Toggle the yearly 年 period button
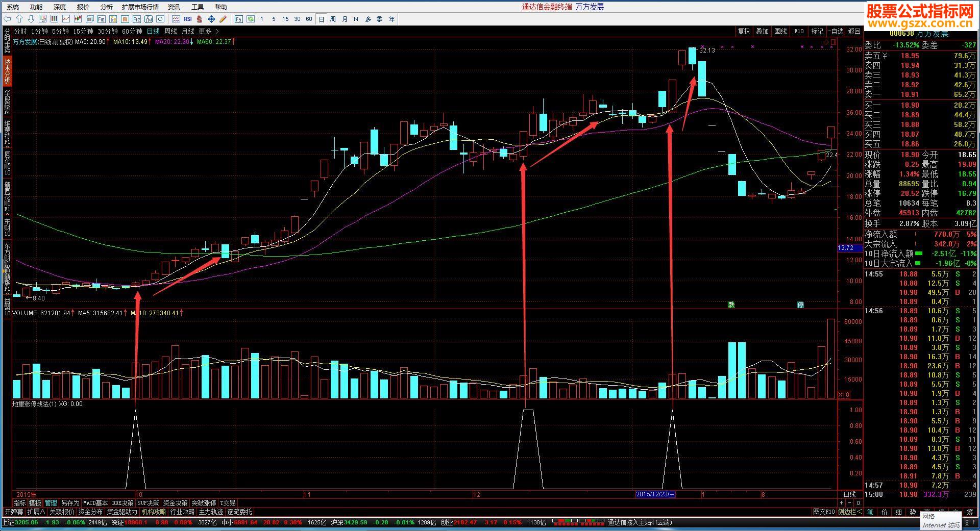Screen dimensions: 980x531 pos(391,19)
